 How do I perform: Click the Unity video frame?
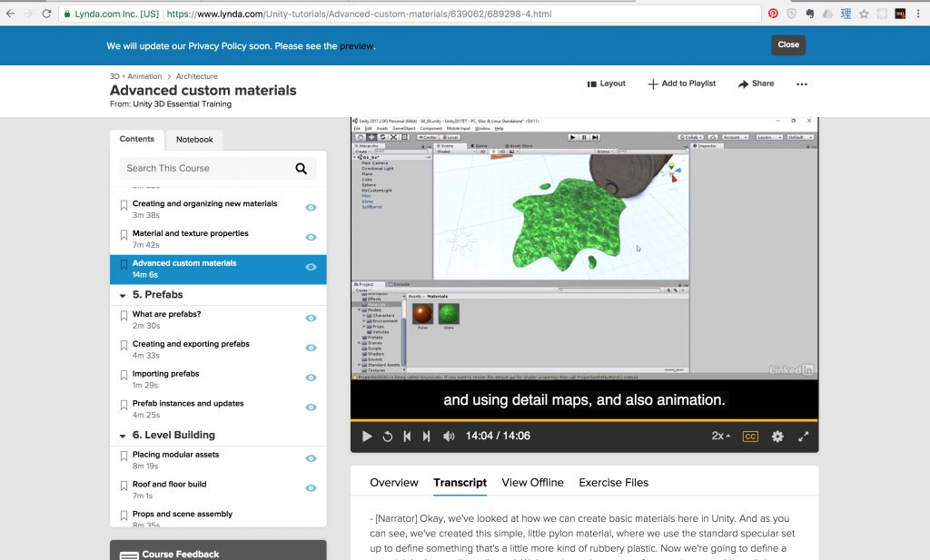pyautogui.click(x=584, y=249)
